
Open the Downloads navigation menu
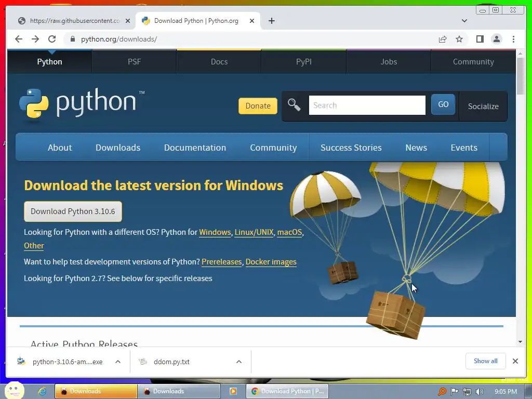coord(118,148)
